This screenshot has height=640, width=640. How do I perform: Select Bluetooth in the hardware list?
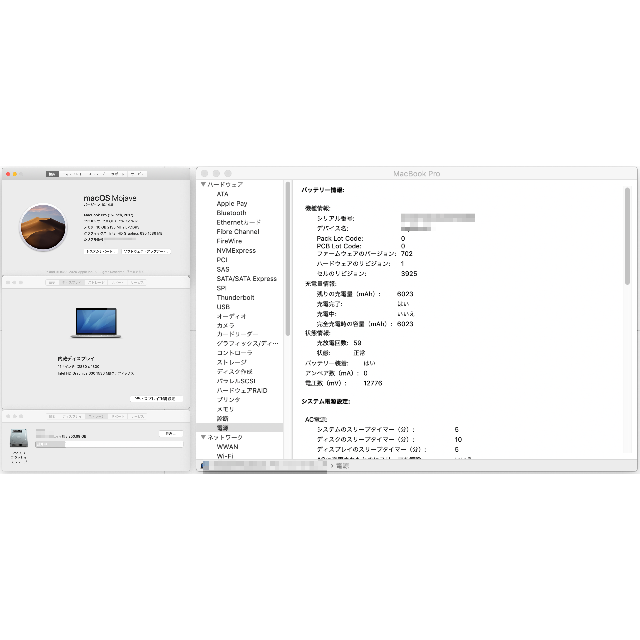click(x=231, y=213)
